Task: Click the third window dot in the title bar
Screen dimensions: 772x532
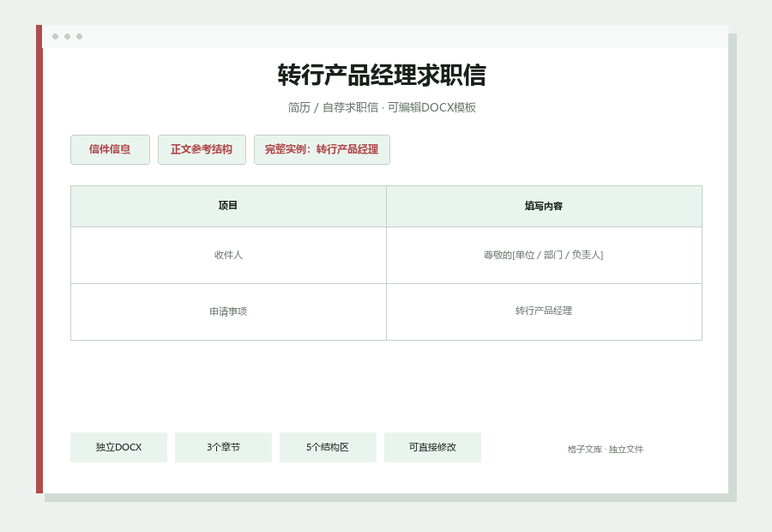Action: pyautogui.click(x=79, y=36)
